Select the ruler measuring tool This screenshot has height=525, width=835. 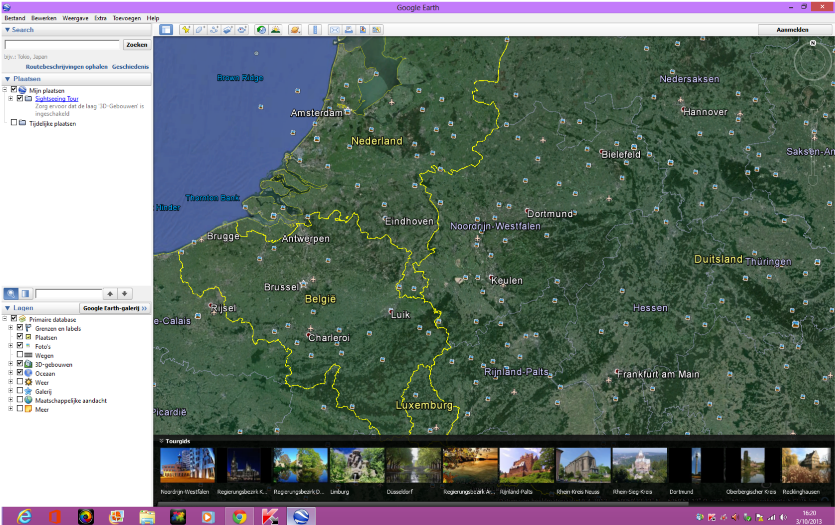coord(315,30)
